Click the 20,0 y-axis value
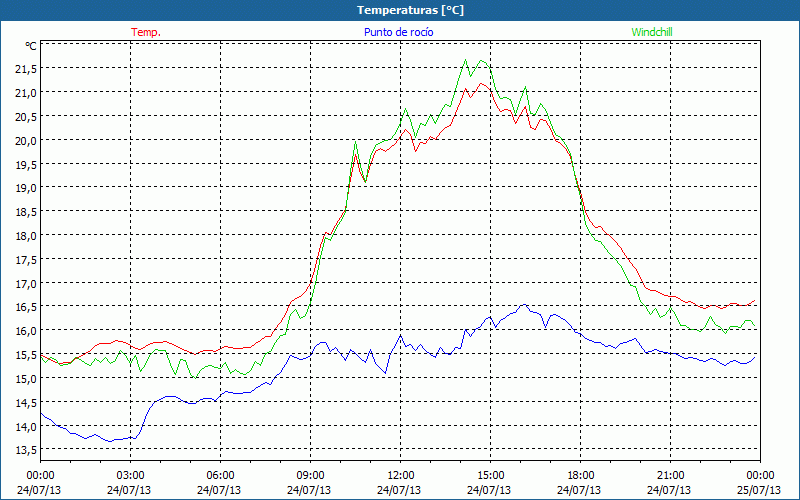 [x=26, y=141]
